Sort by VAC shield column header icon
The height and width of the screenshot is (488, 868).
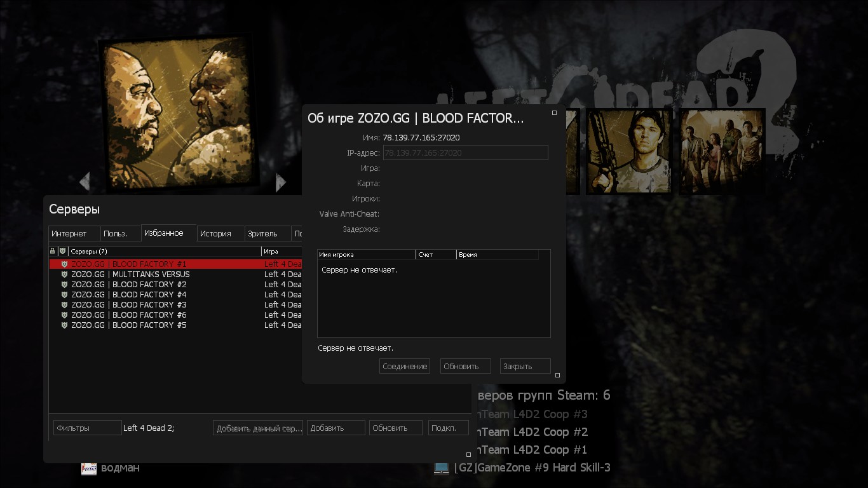click(x=62, y=251)
